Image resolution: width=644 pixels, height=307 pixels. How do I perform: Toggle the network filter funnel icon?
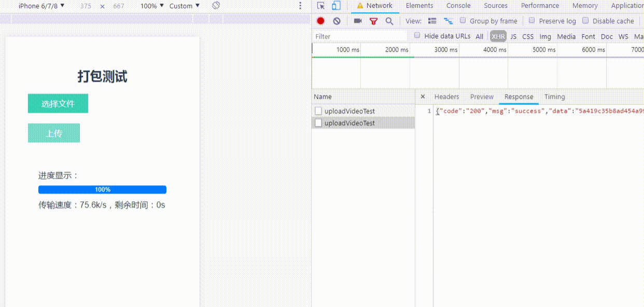(x=373, y=21)
